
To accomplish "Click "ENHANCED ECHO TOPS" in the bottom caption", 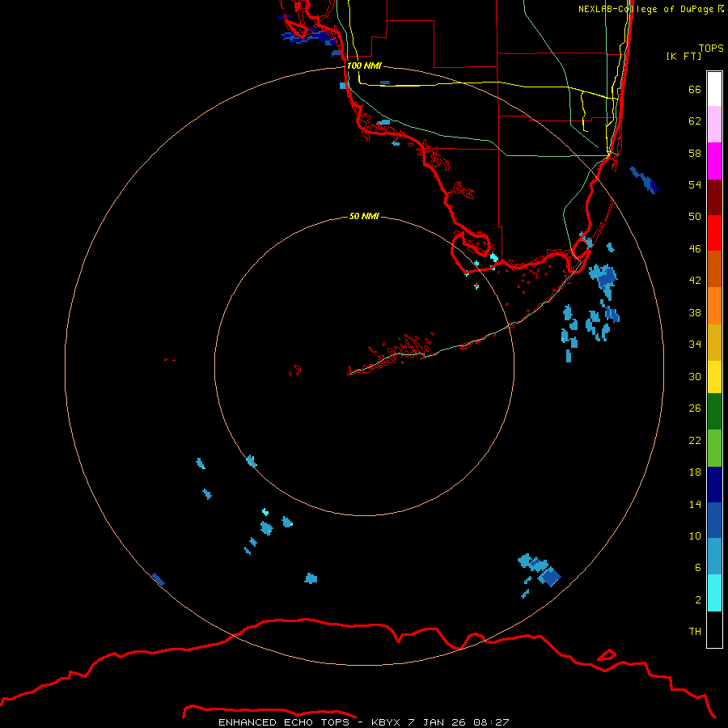I will 284,722.
